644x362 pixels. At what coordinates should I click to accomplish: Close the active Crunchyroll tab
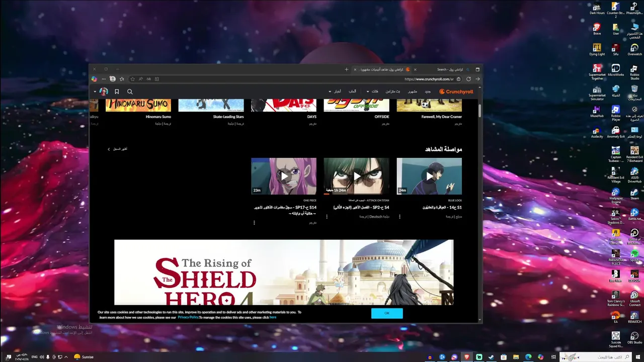[x=355, y=69]
